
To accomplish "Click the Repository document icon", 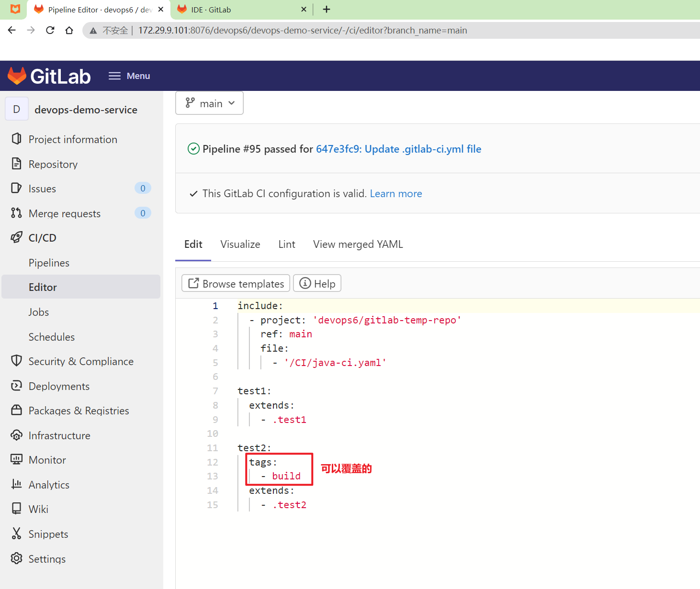I will tap(16, 164).
